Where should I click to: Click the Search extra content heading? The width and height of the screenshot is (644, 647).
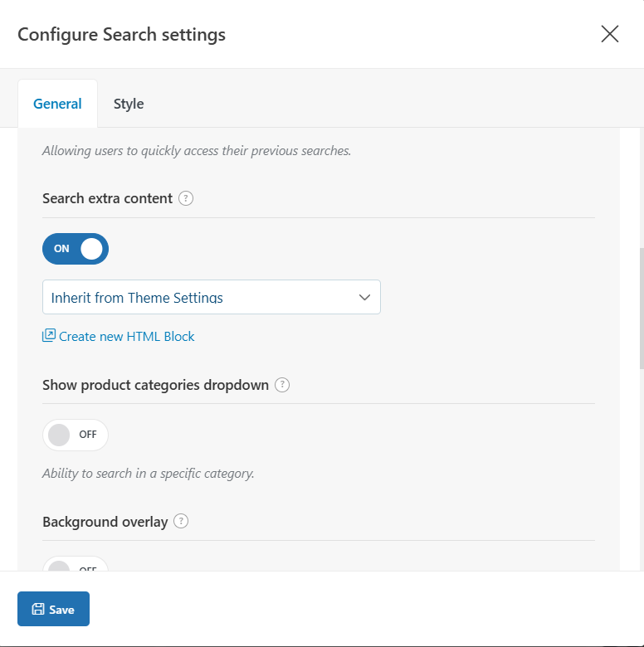pos(107,198)
